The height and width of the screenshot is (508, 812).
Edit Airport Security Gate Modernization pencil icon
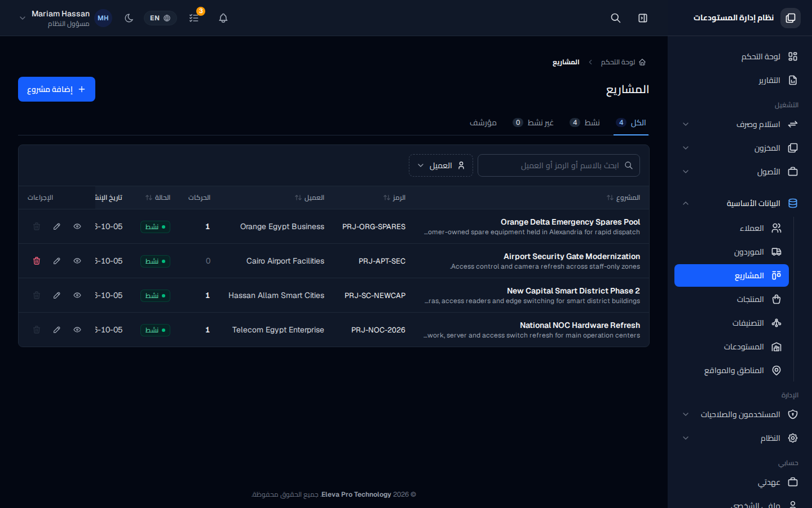click(x=57, y=261)
